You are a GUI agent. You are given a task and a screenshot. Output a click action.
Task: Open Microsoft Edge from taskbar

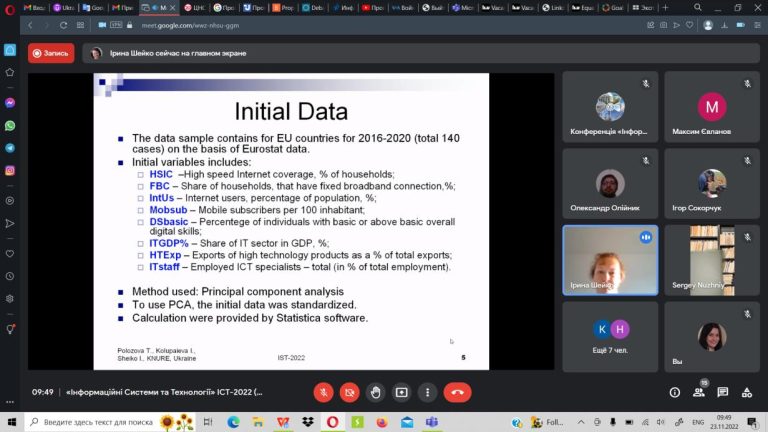pyautogui.click(x=233, y=422)
